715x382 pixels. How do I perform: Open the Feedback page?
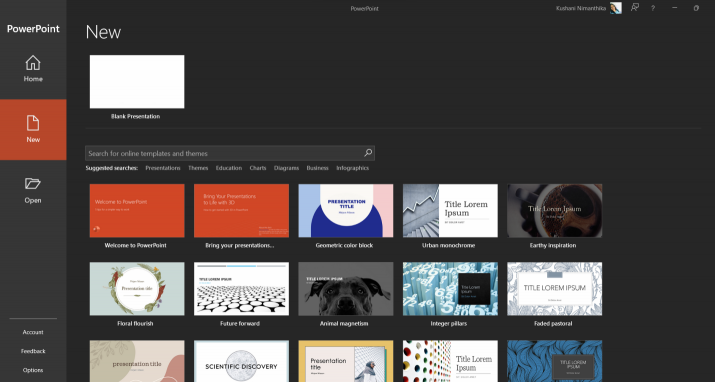click(33, 351)
